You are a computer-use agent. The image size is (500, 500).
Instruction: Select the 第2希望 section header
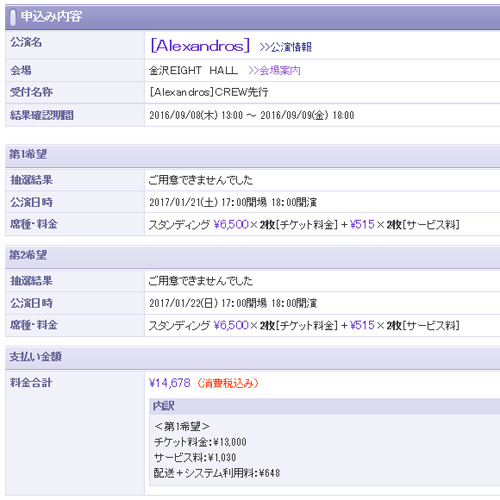[x=252, y=256]
